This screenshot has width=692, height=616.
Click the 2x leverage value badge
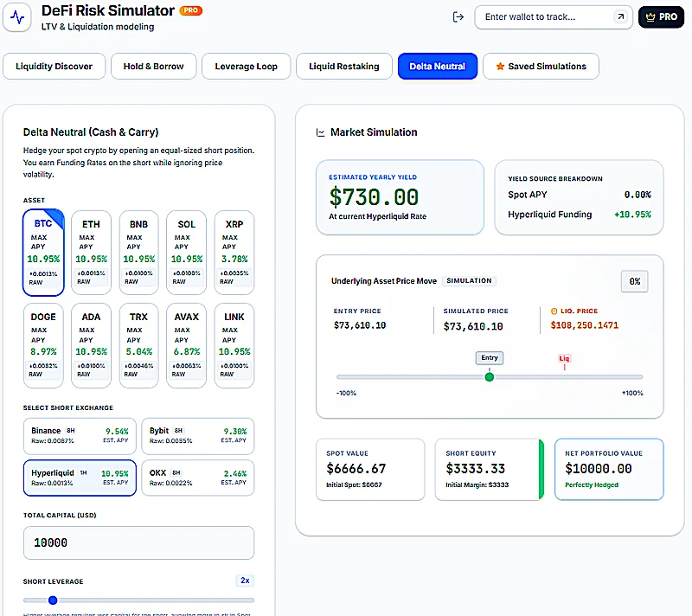[245, 581]
